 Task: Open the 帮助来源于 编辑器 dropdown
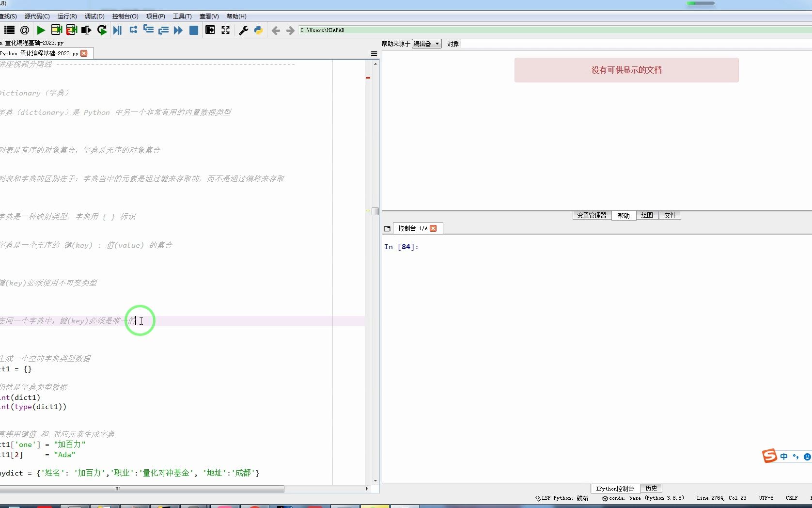coord(427,44)
